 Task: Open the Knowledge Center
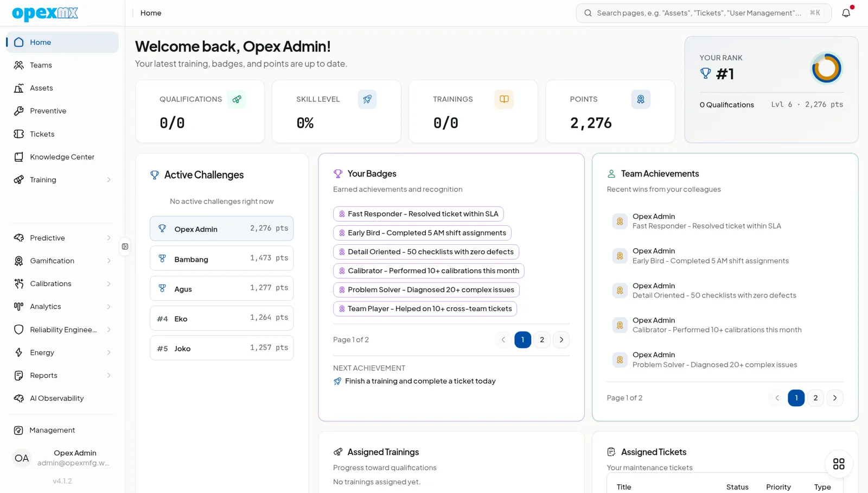click(x=62, y=157)
